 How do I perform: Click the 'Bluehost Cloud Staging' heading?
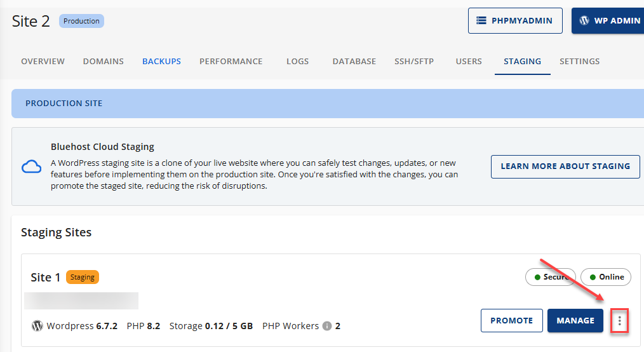point(102,147)
